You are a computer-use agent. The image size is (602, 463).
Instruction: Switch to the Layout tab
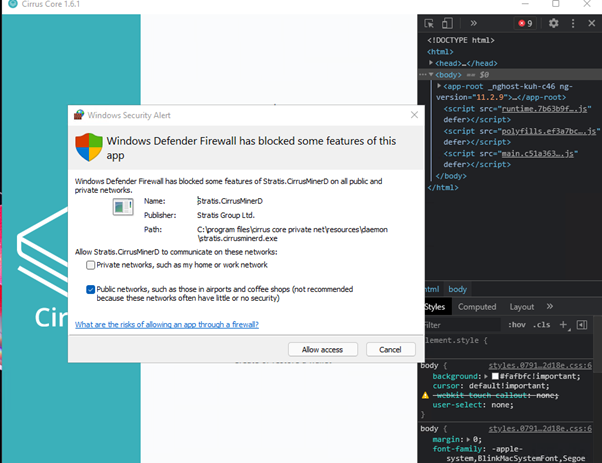coord(521,307)
